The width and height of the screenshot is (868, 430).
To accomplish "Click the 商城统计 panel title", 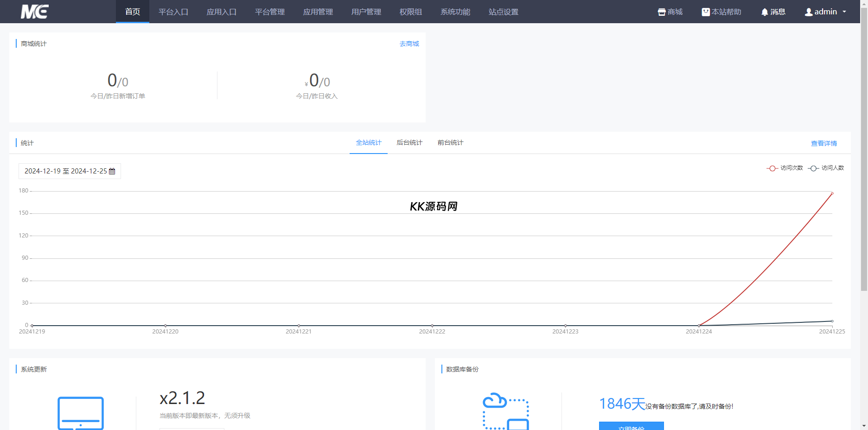I will tap(34, 44).
